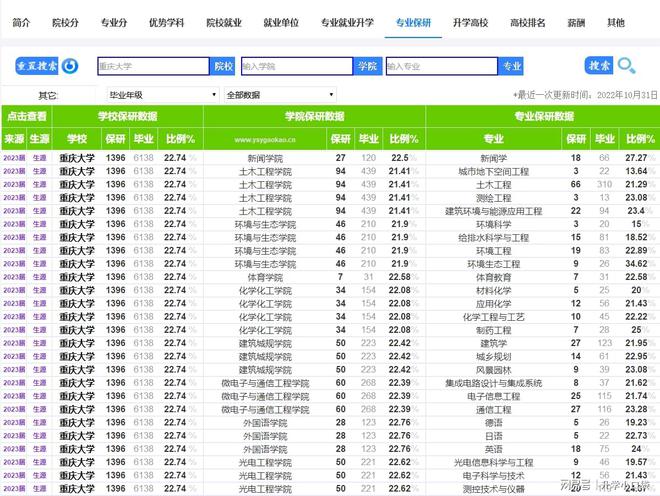Switch to the 院校分 tab
The height and width of the screenshot is (496, 660).
pos(65,23)
